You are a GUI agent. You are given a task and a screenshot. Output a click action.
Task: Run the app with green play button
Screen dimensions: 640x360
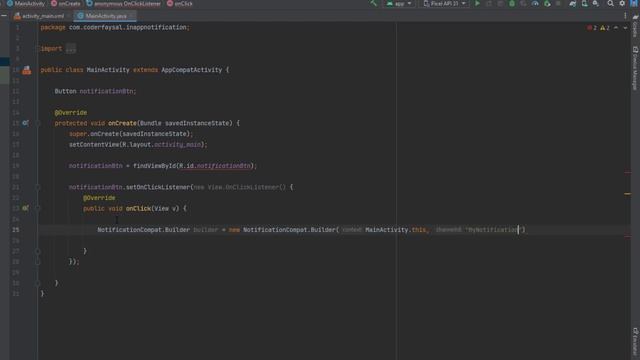tap(477, 3)
